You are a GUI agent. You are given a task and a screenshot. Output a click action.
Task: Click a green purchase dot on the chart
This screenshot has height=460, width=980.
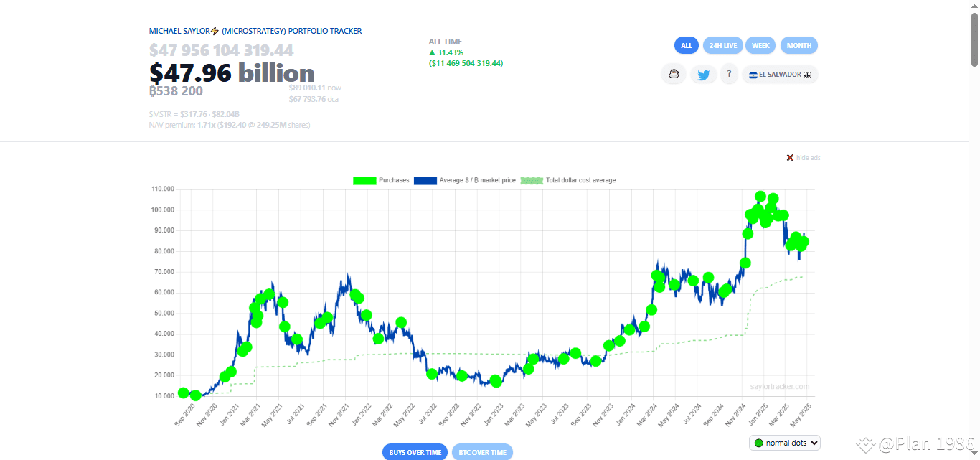(760, 196)
